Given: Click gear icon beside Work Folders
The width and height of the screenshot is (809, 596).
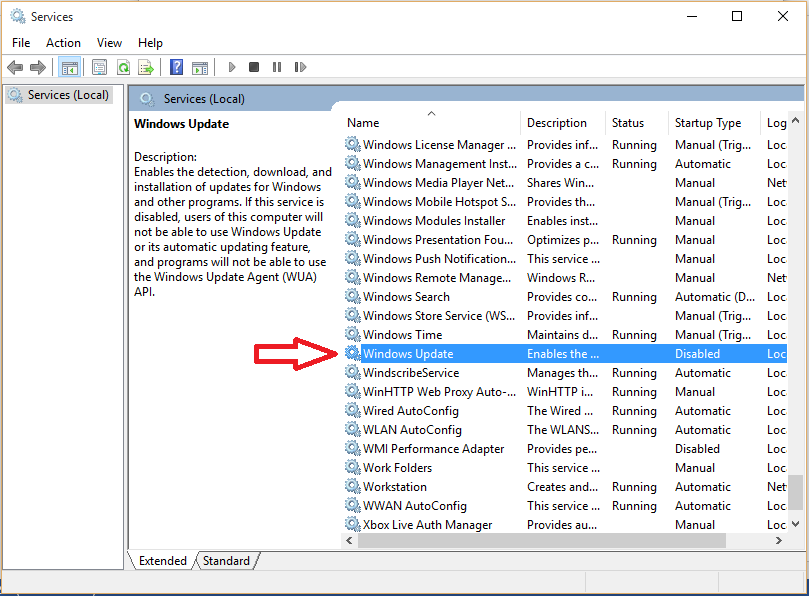Looking at the screenshot, I should (x=352, y=467).
